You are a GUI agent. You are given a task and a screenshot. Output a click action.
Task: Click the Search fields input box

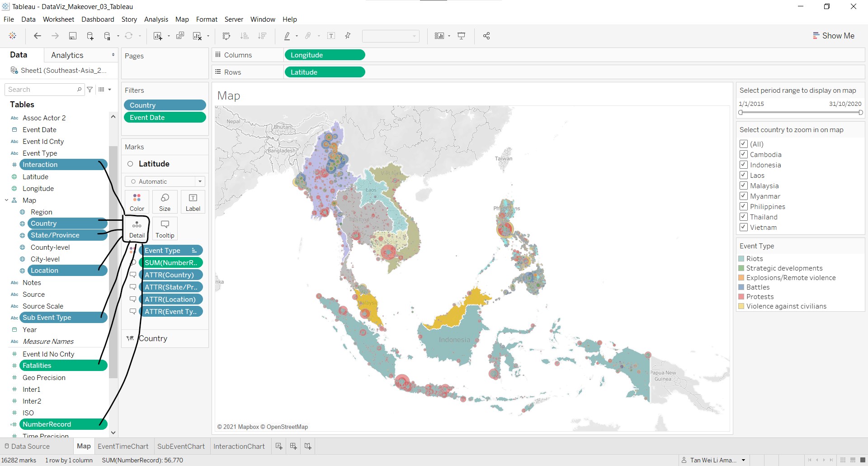point(42,90)
